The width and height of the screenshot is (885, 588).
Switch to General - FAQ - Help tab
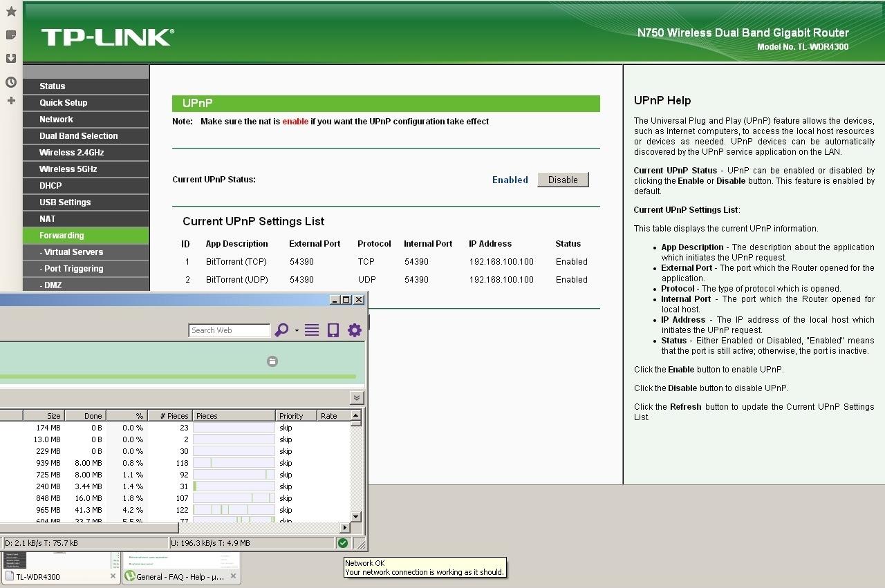pos(180,576)
